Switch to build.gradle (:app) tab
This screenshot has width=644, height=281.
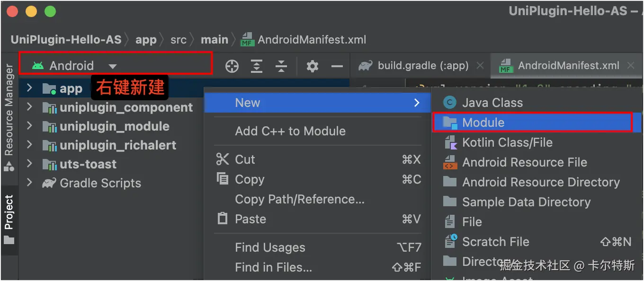[423, 66]
